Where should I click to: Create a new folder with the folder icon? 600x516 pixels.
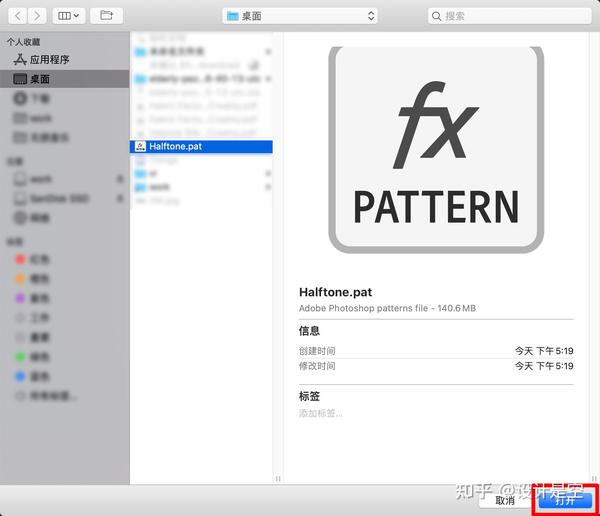click(106, 16)
